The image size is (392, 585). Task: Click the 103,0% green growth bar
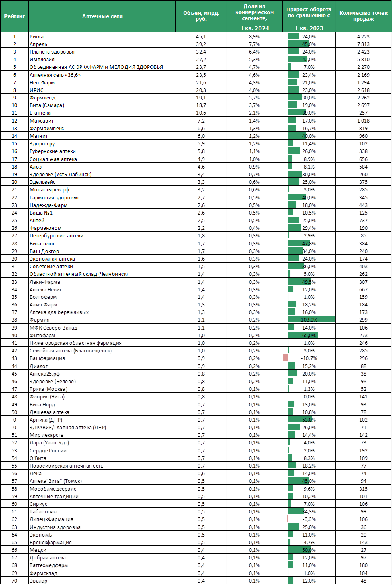pyautogui.click(x=311, y=320)
